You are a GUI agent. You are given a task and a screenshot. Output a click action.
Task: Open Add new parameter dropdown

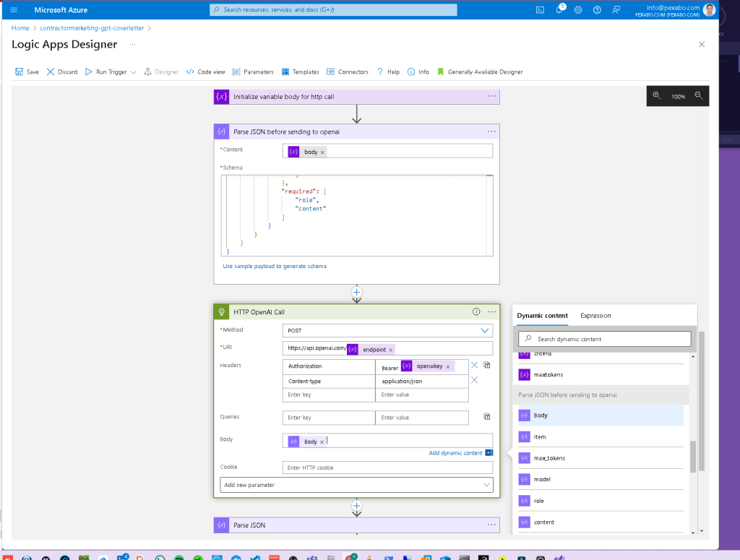point(356,485)
